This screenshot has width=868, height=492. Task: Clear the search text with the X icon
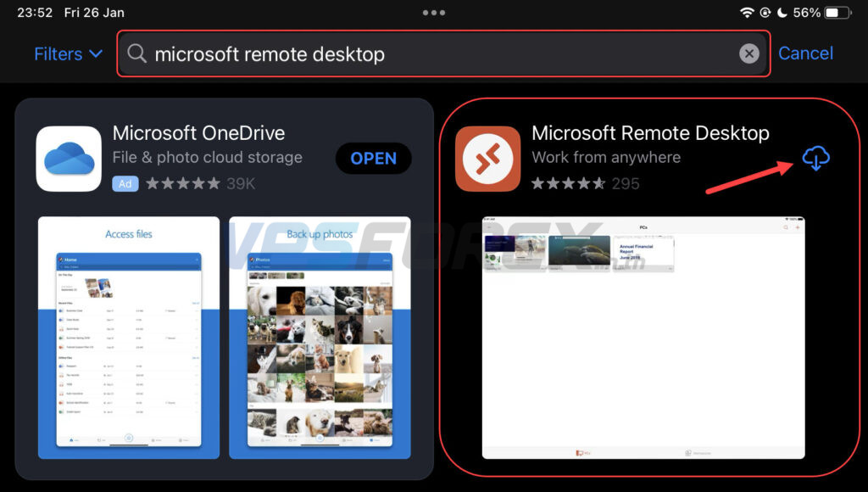coord(748,54)
